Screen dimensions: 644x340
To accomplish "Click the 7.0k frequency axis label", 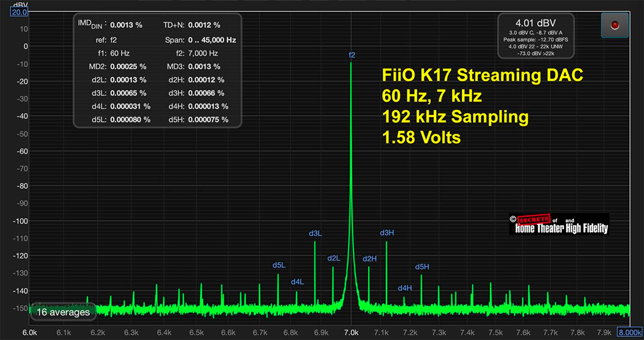I will coord(352,332).
